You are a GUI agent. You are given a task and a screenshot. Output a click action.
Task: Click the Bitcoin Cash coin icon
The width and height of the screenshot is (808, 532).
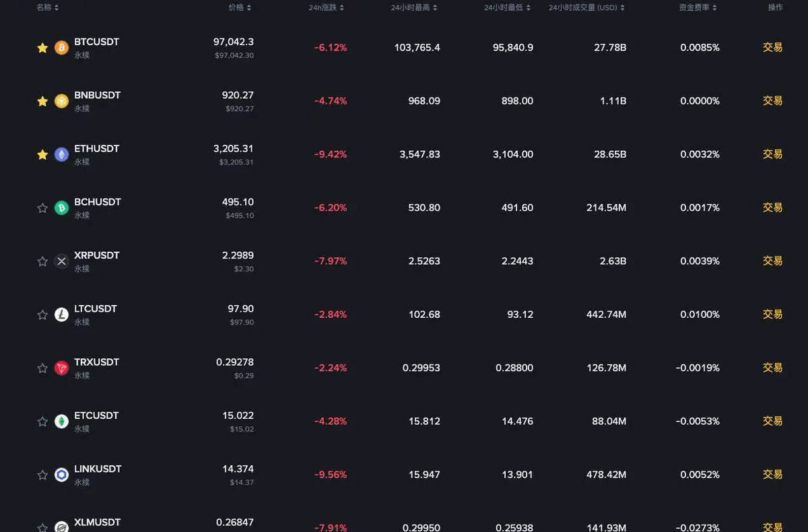pos(61,208)
